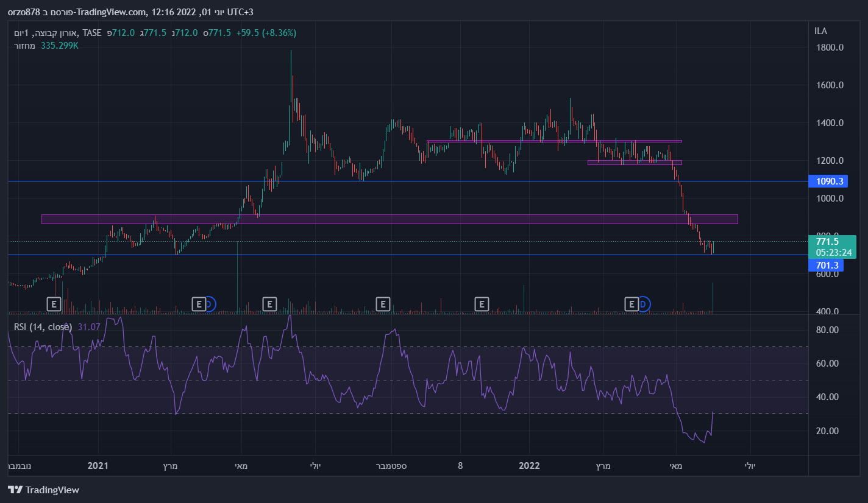
Task: Open the rightmost D dividend marker
Action: [x=643, y=303]
